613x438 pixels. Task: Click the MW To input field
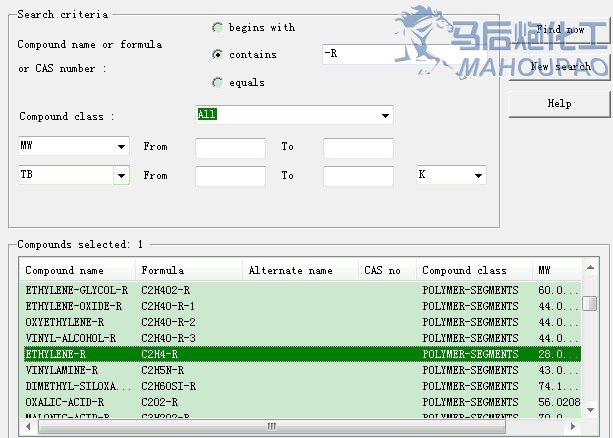[358, 148]
